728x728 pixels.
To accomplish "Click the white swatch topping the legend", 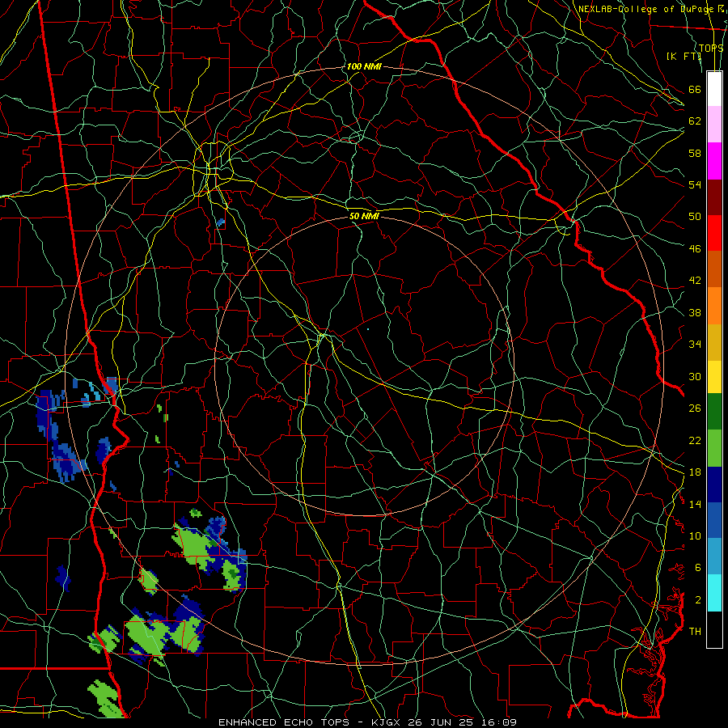I will [x=714, y=89].
